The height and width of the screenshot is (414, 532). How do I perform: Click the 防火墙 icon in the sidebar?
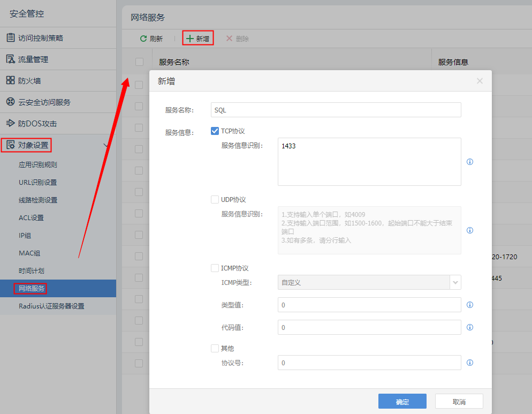coord(10,80)
